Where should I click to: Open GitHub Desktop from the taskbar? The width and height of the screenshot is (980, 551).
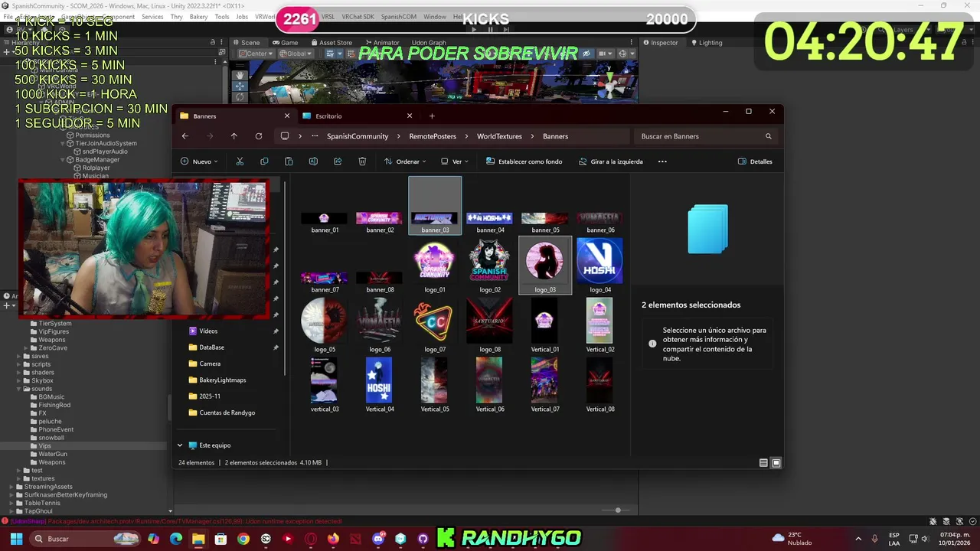point(423,539)
